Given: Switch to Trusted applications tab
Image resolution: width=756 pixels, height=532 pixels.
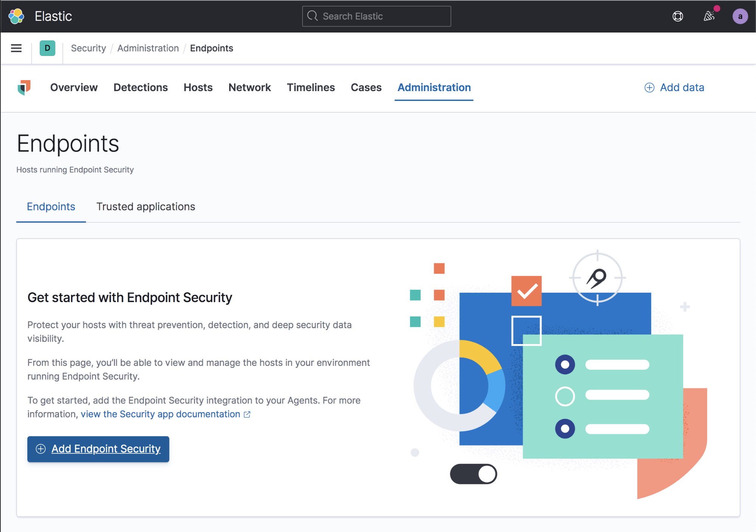Looking at the screenshot, I should click(146, 206).
